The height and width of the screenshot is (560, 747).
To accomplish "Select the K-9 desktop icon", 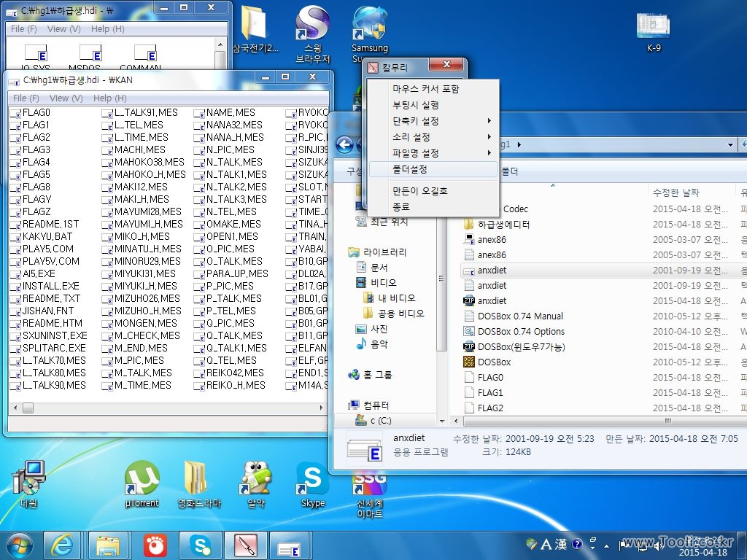I will pos(653,31).
